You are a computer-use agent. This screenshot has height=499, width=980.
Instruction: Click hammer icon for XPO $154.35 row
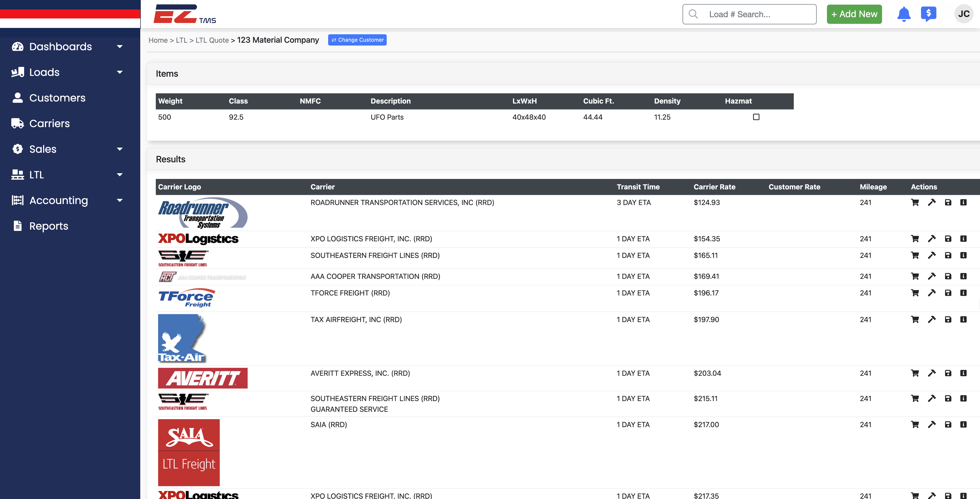pos(932,239)
